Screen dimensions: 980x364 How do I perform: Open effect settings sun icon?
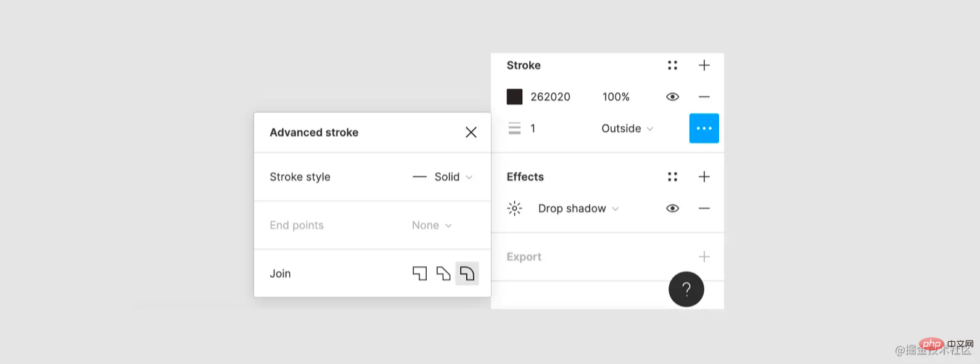coord(514,208)
